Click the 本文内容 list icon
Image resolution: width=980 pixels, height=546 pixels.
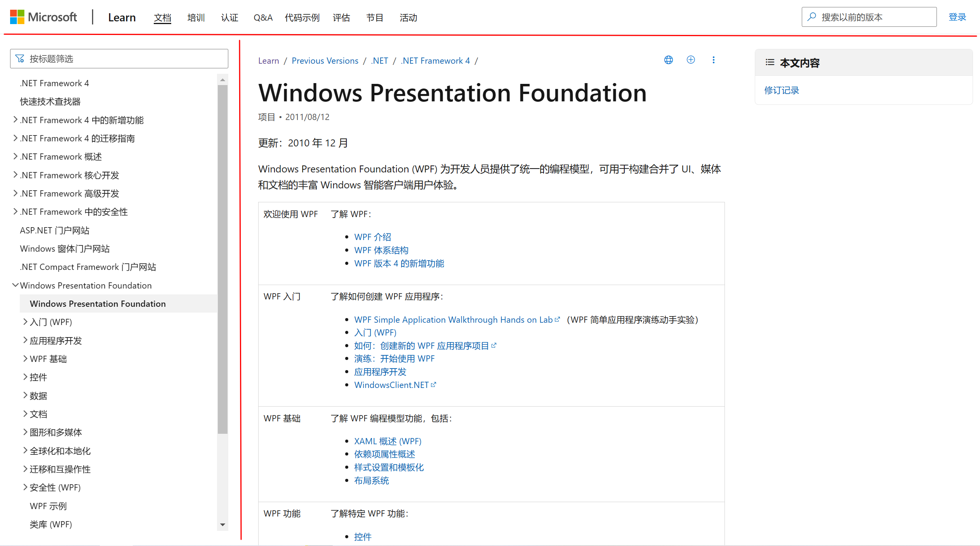(x=770, y=63)
